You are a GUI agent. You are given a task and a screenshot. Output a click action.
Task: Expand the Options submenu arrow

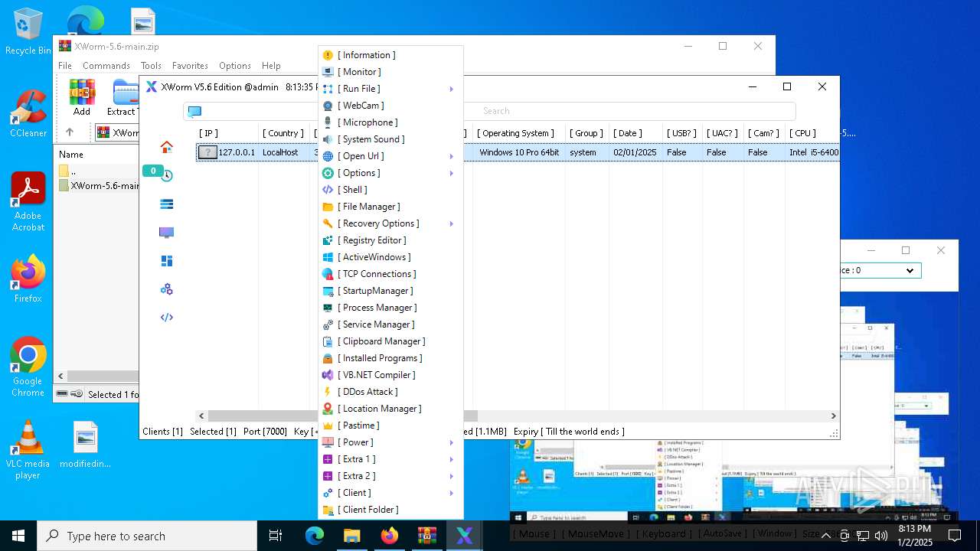click(x=452, y=173)
